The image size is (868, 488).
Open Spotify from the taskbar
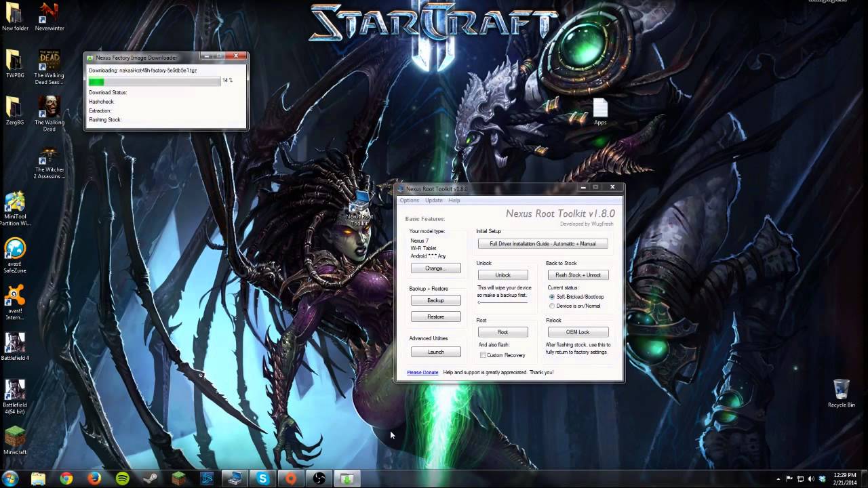[x=122, y=479]
